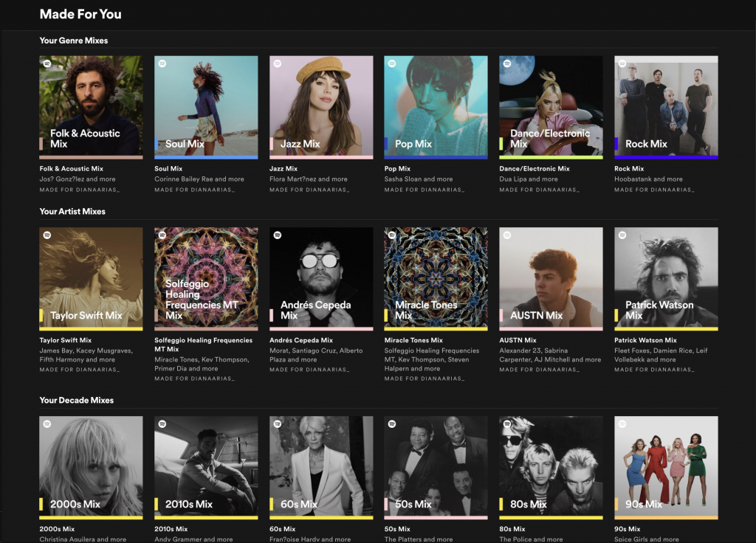Click the AUSTN Mix title link
756x543 pixels.
pyautogui.click(x=518, y=340)
